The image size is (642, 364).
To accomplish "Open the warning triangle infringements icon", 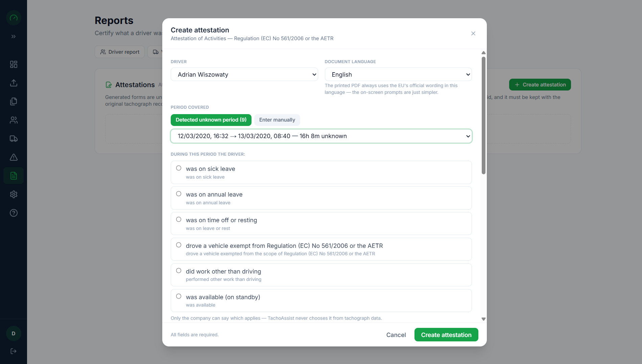I will pyautogui.click(x=14, y=157).
